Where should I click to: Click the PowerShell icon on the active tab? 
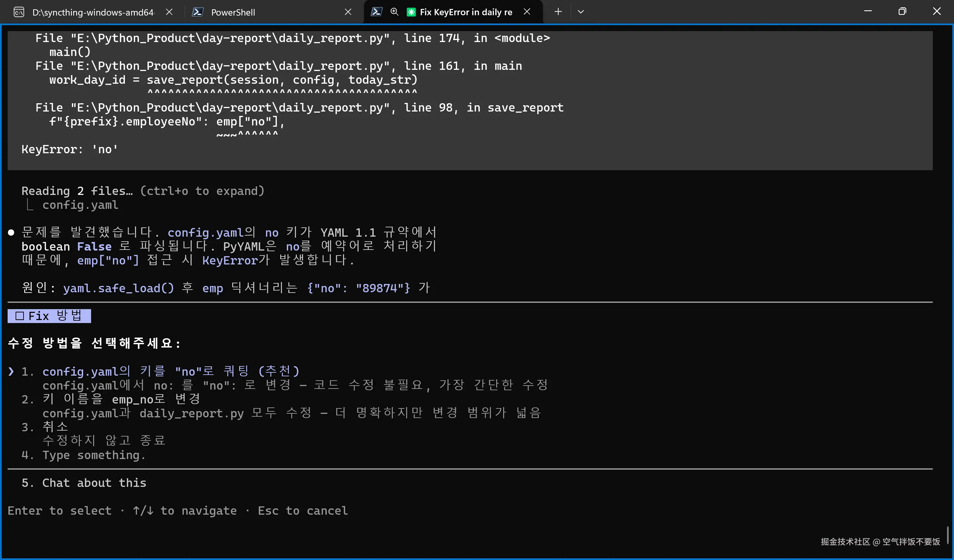point(376,12)
